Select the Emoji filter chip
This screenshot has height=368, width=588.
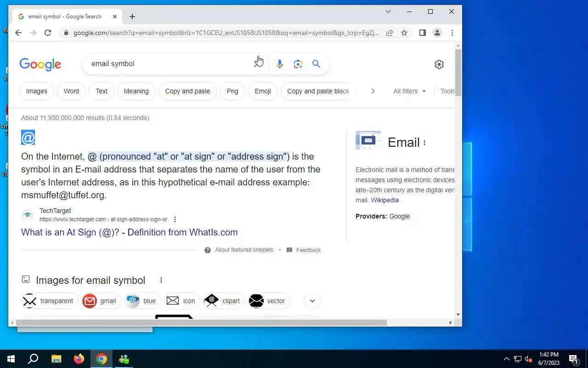tap(263, 91)
